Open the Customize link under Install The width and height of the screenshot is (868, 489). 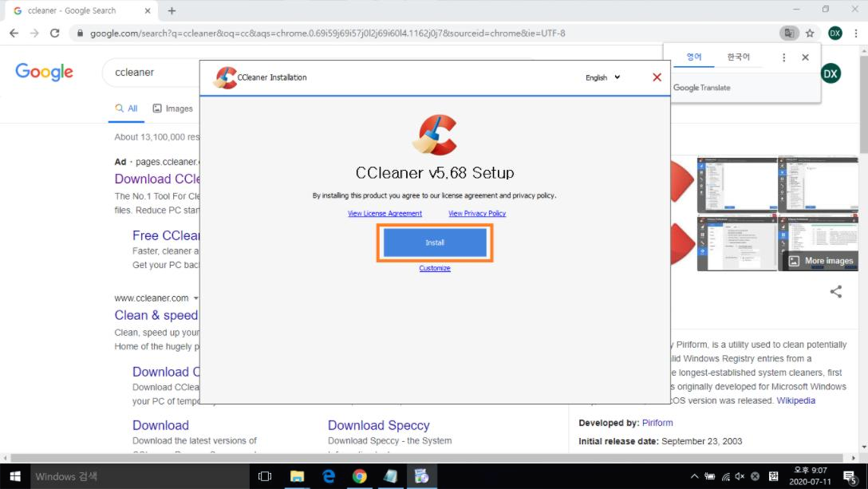pos(435,268)
